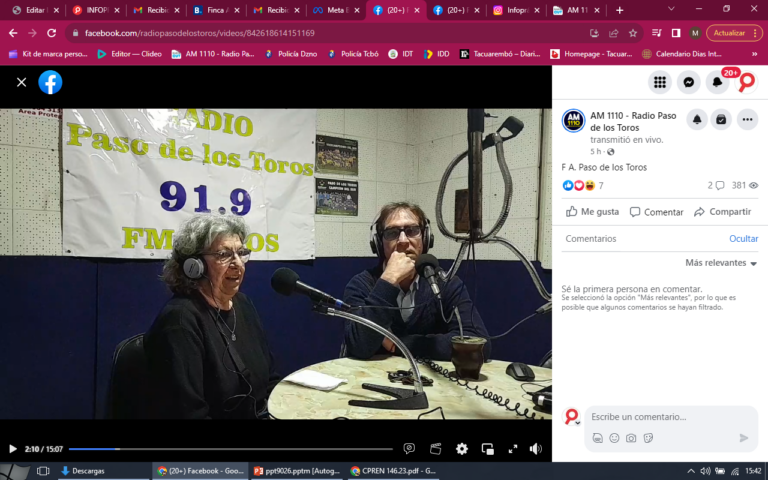Viewport: 768px width, 480px height.
Task: Click the Actualizar browser button
Action: (734, 33)
